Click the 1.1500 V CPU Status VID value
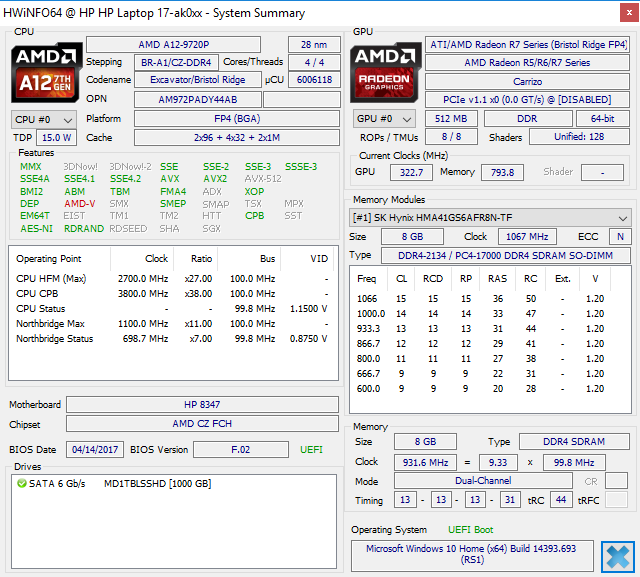Screen dimensions: 640x577 309,309
